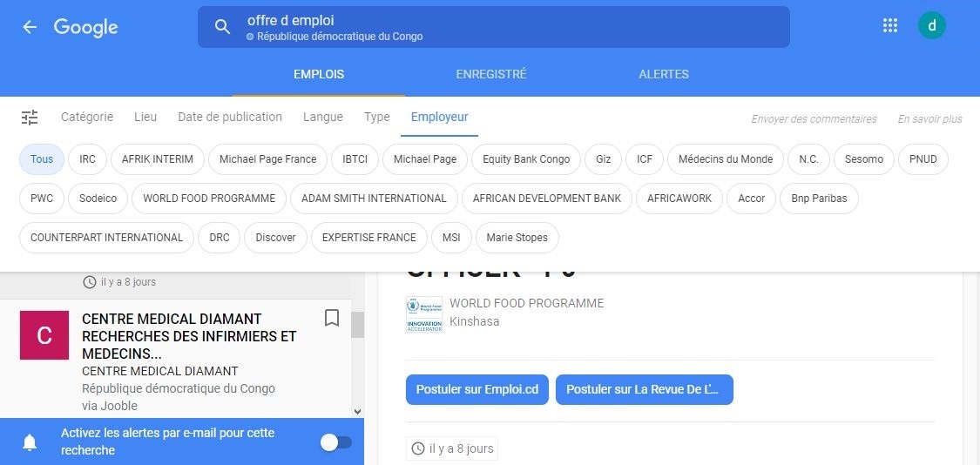980x465 pixels.
Task: Select the Marie Stopes chip
Action: pyautogui.click(x=517, y=238)
